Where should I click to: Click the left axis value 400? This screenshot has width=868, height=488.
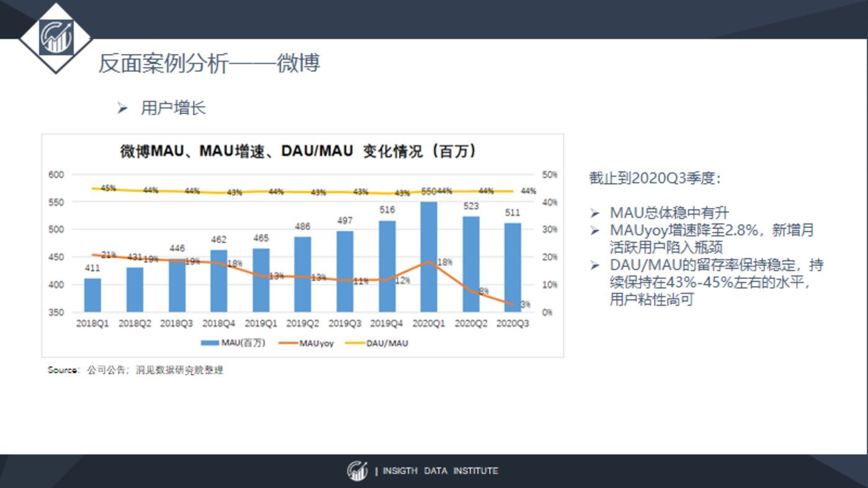pyautogui.click(x=56, y=285)
